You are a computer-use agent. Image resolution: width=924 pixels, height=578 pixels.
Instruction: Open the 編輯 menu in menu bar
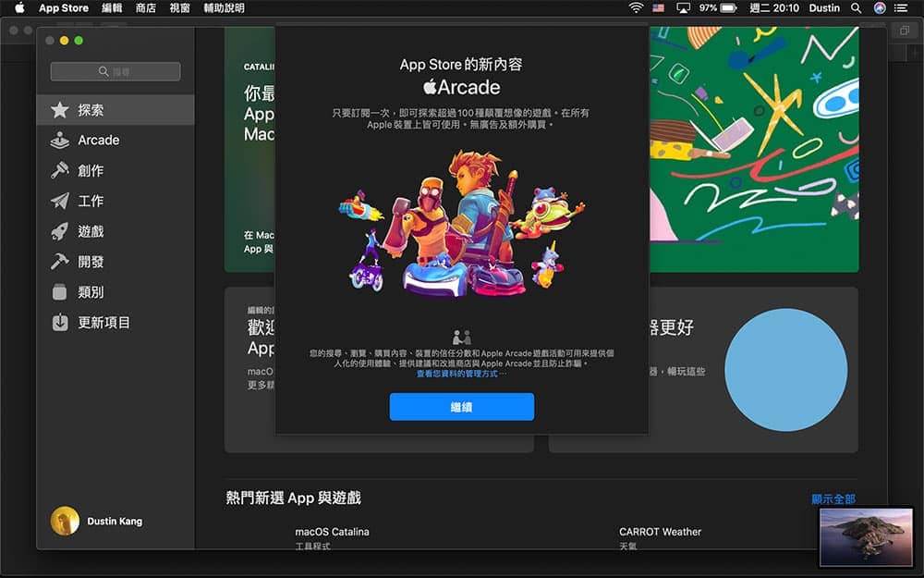(x=112, y=7)
